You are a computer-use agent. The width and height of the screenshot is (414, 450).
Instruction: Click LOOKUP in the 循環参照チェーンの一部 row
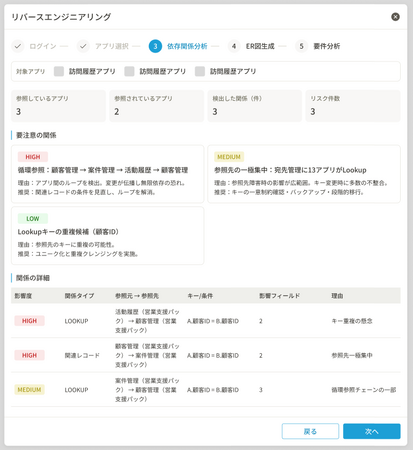(x=76, y=390)
